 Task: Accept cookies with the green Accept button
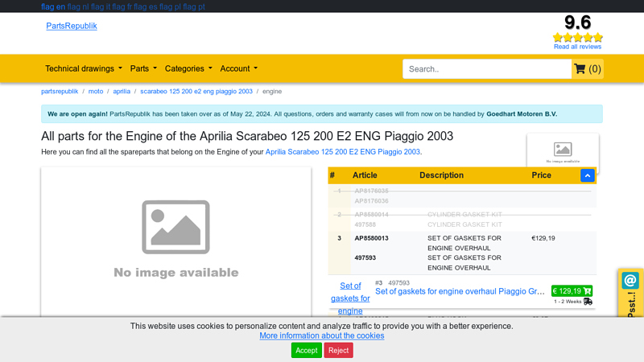pos(306,350)
